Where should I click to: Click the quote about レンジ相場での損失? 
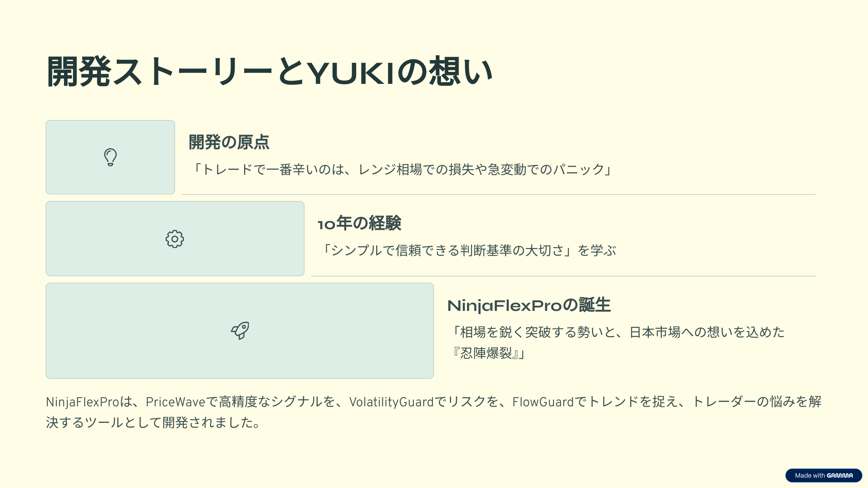[401, 170]
